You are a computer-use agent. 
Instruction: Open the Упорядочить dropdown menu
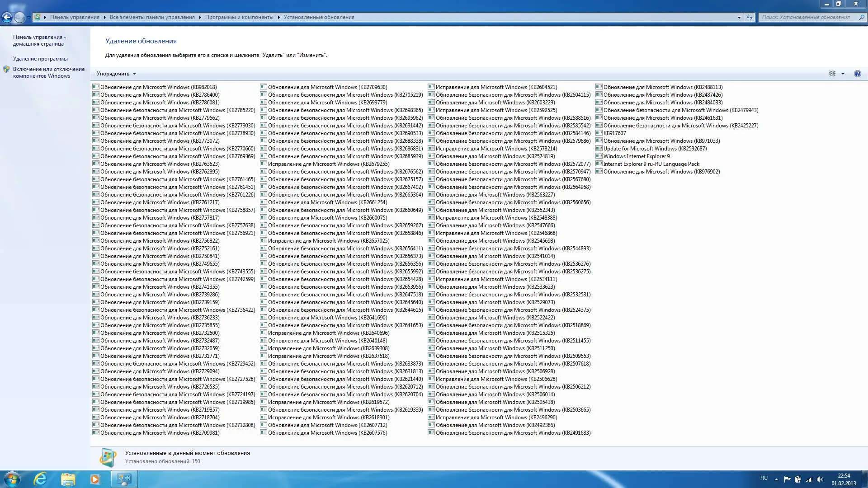point(116,74)
